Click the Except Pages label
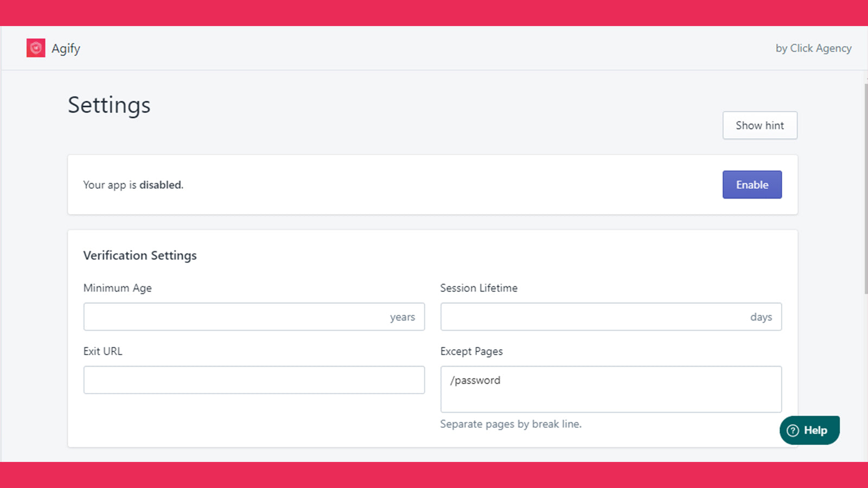 pos(471,351)
